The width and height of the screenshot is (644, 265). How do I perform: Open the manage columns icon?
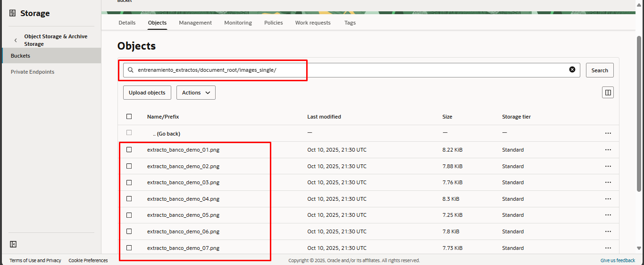tap(608, 93)
